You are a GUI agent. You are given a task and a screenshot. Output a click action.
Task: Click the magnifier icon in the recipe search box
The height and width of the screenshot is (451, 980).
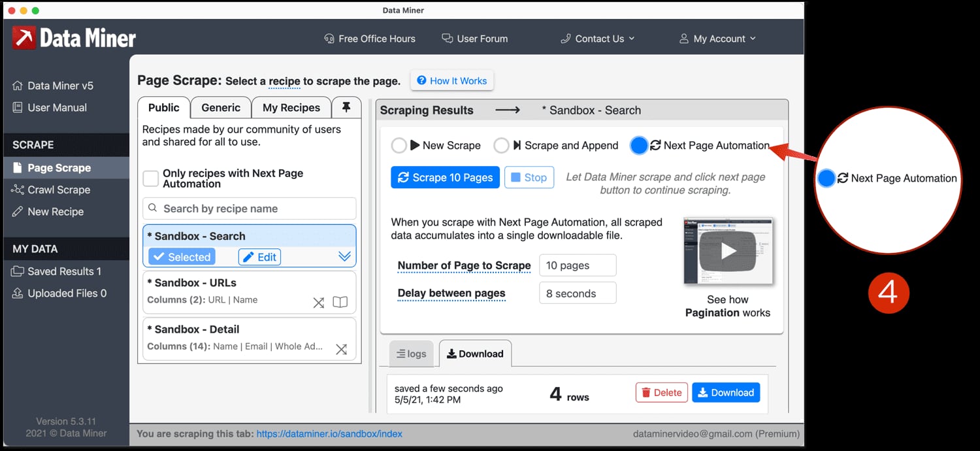click(153, 209)
